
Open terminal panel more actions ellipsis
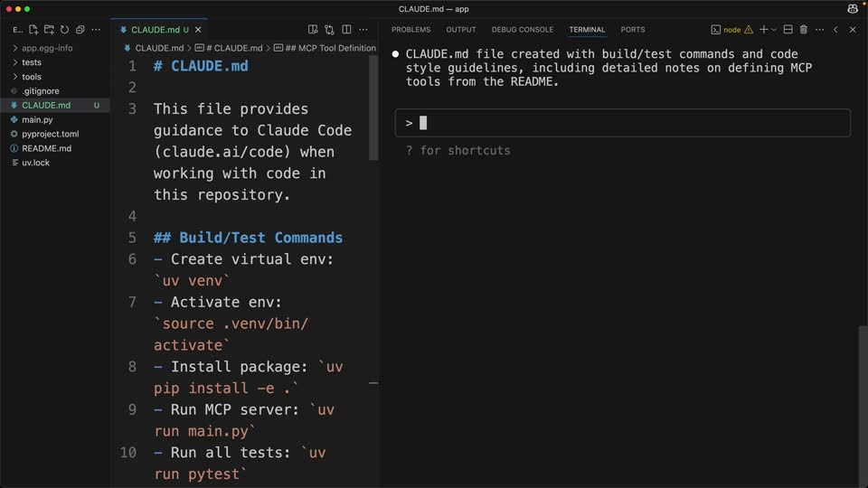point(820,30)
